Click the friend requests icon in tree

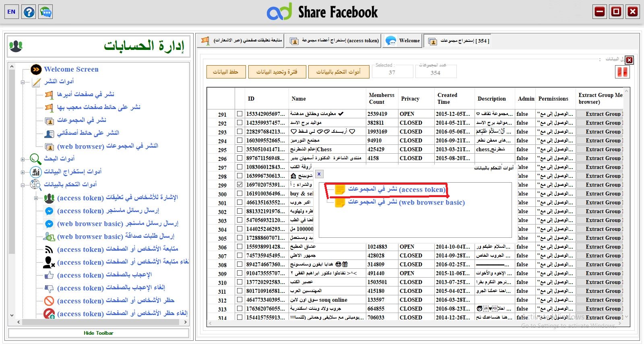[49, 237]
